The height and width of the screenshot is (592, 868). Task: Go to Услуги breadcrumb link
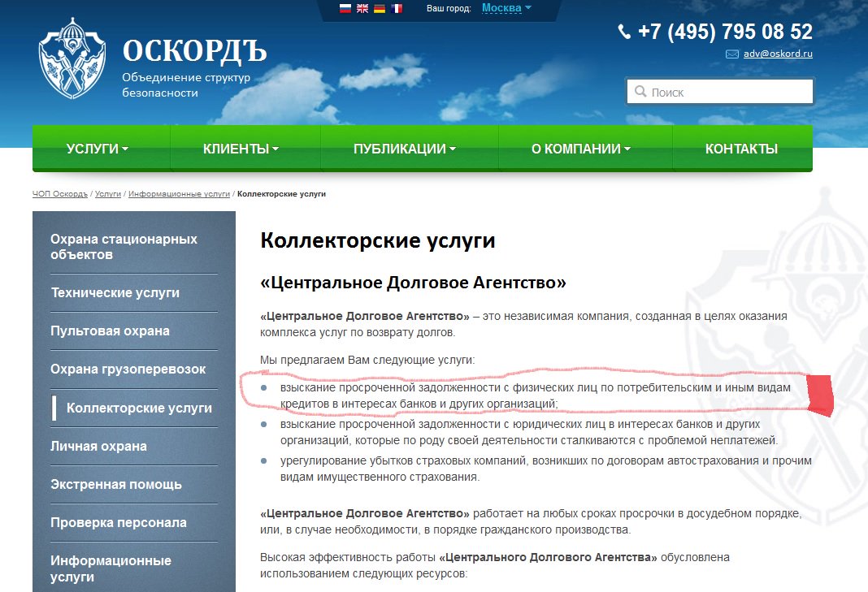[108, 194]
